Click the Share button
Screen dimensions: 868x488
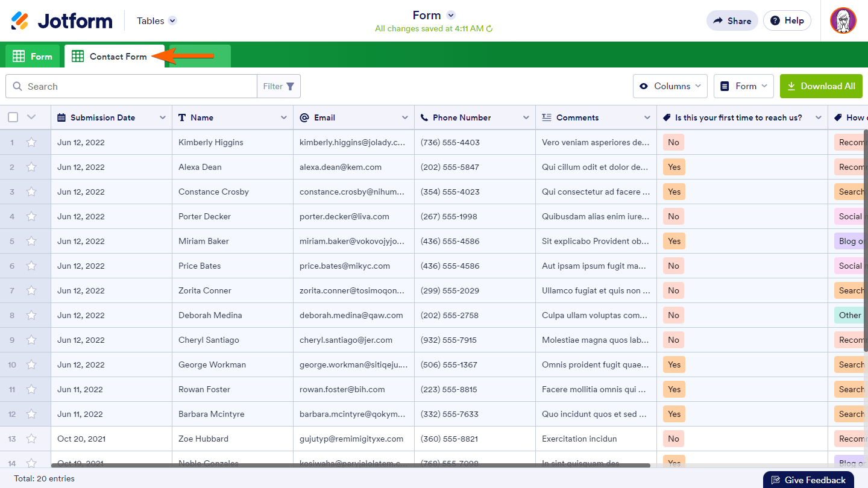click(x=732, y=20)
